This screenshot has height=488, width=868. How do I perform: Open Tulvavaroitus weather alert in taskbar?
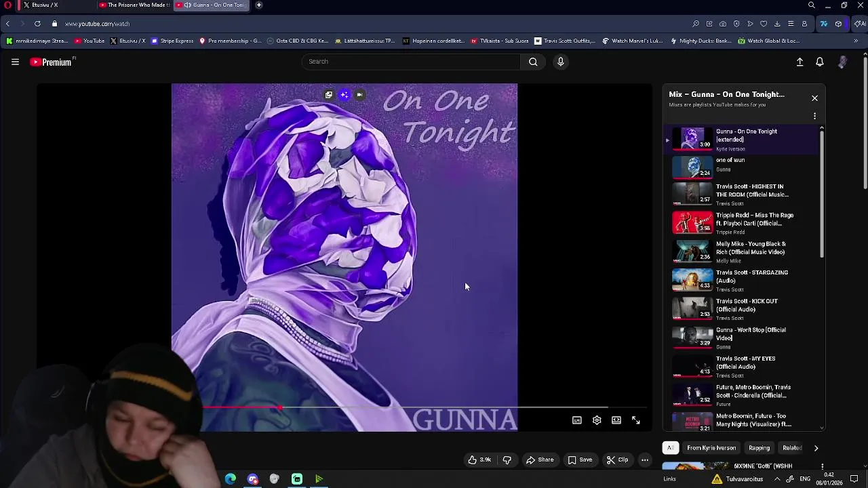[737, 479]
